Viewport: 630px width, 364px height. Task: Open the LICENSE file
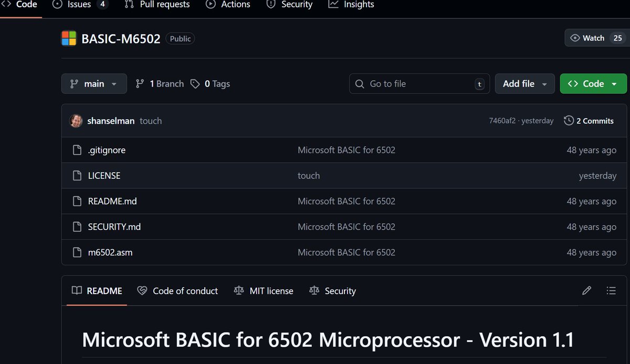click(x=104, y=176)
